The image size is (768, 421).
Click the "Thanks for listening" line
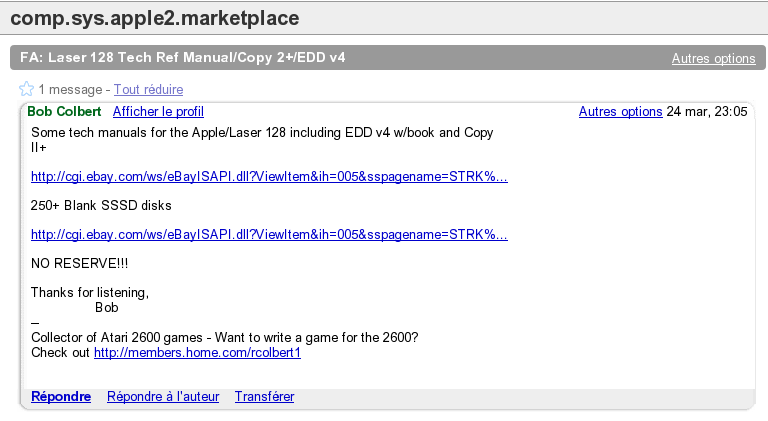point(90,293)
